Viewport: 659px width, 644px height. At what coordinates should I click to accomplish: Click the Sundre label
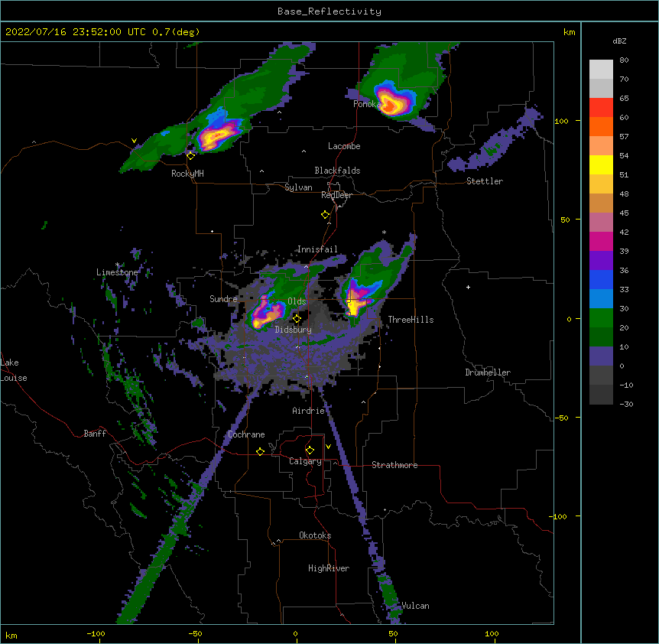point(223,299)
